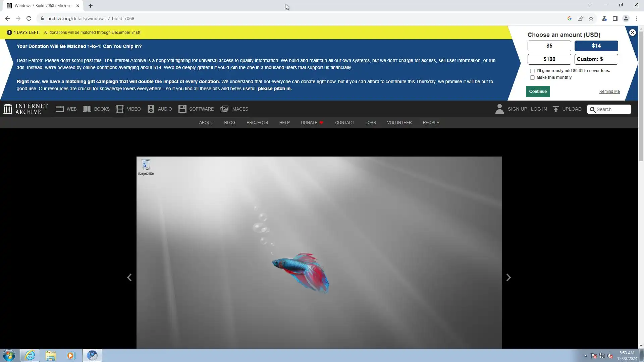Open the Software section icon

[x=182, y=109]
